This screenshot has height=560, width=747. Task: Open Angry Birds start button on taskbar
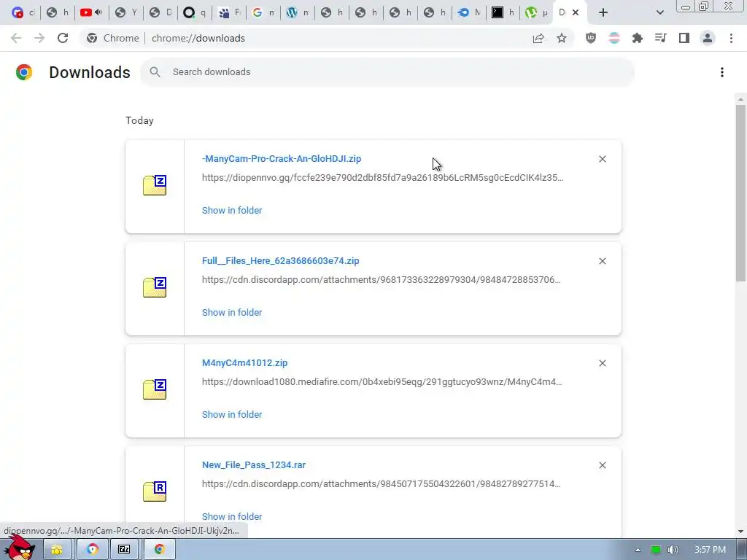[x=20, y=548]
